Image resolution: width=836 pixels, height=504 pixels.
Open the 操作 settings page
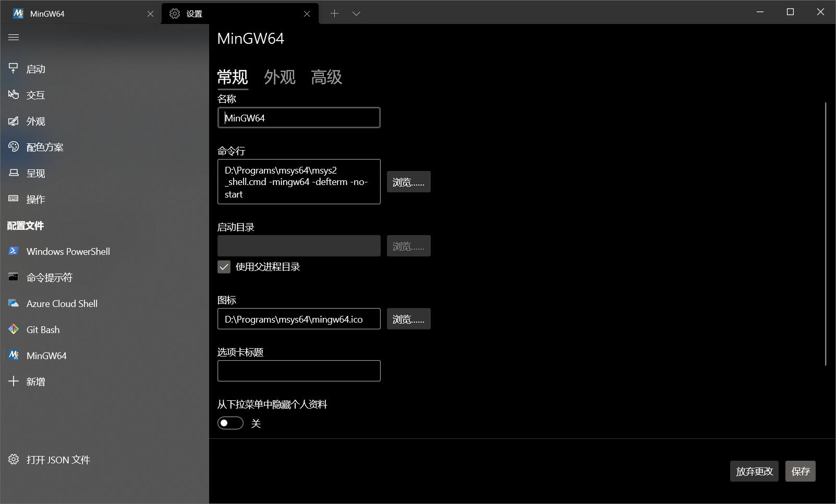[104, 199]
